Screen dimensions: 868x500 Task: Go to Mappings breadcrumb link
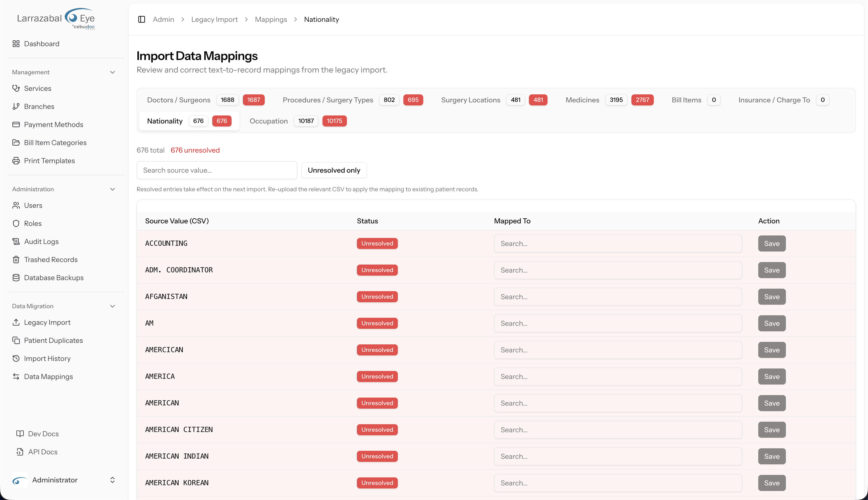(271, 19)
